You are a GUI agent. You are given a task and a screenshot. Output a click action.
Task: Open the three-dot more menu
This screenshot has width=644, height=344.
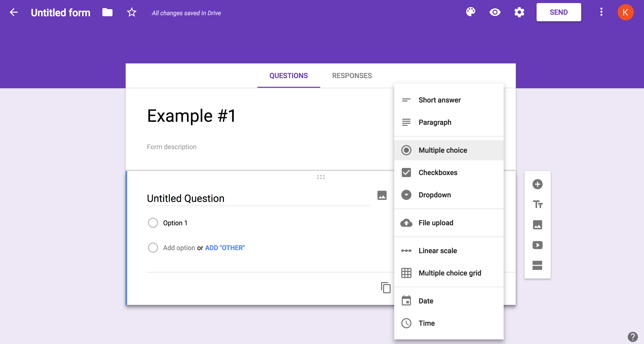[x=601, y=12]
